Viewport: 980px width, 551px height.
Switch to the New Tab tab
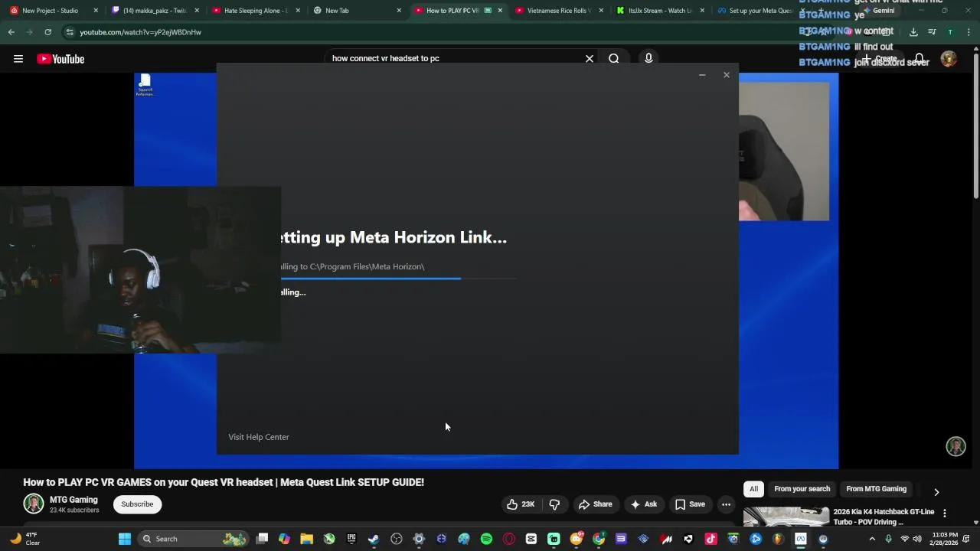tap(356, 11)
